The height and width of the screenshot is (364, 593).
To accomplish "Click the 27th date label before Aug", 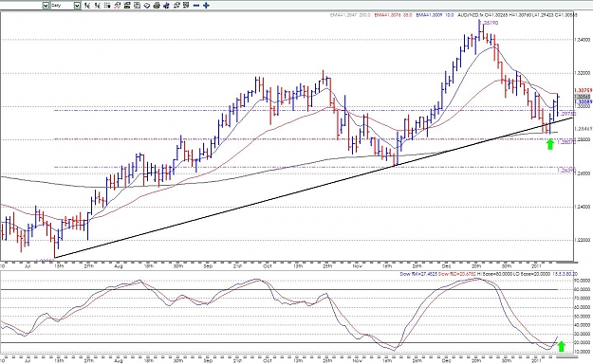I will pos(88,265).
